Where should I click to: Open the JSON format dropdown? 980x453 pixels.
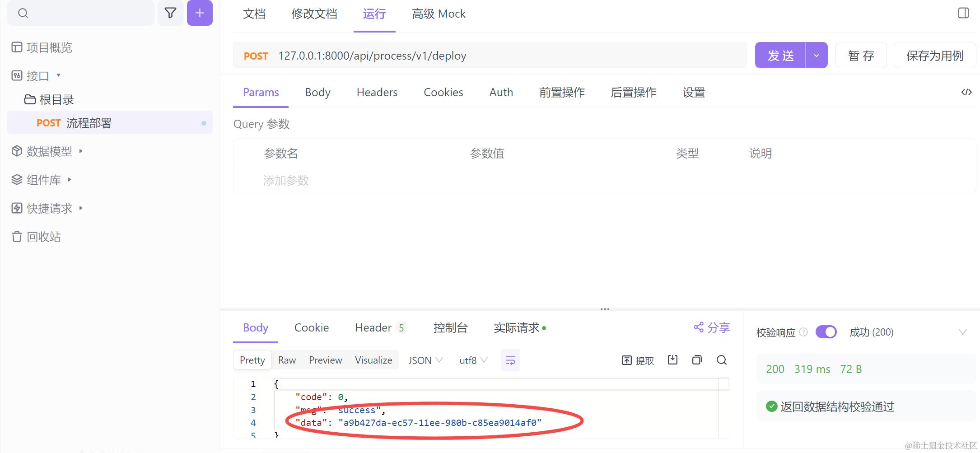[425, 360]
